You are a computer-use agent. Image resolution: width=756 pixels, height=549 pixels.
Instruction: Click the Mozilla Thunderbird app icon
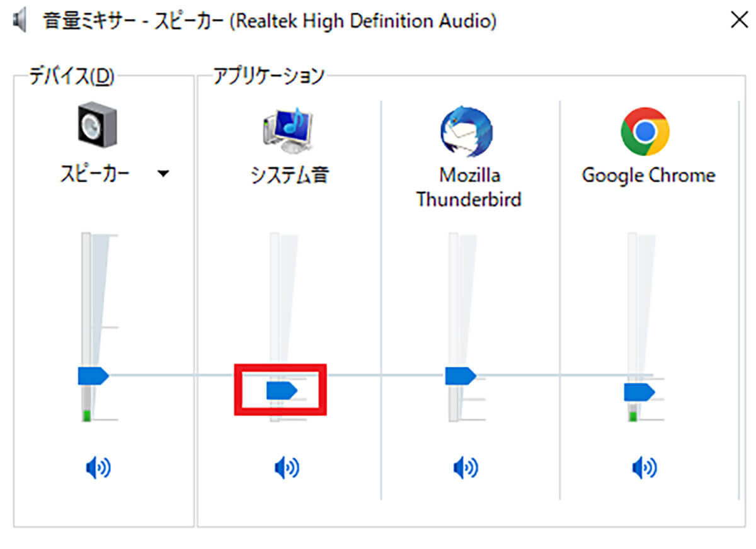pos(466,132)
